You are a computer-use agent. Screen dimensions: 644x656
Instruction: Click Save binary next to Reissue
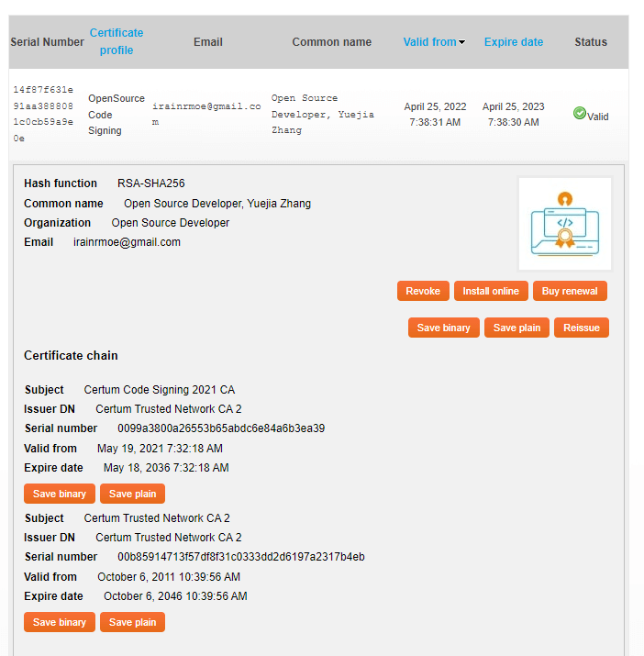tap(443, 328)
